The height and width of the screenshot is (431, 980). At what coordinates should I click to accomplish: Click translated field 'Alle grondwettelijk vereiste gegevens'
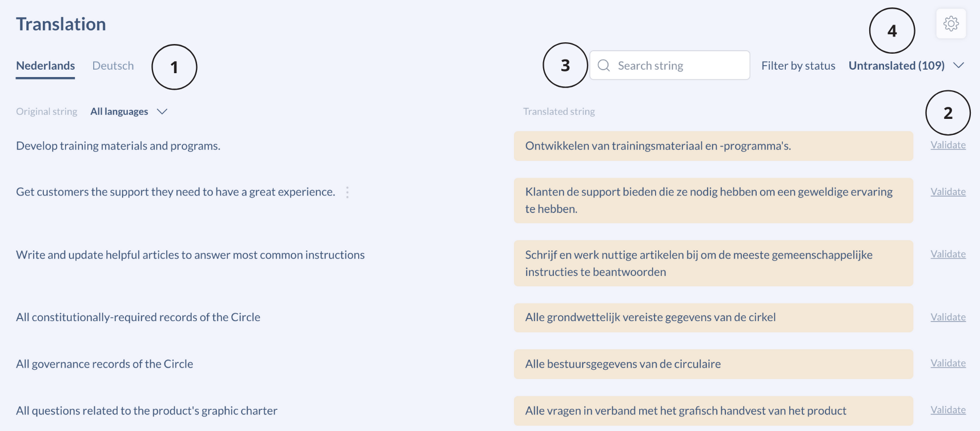click(713, 317)
